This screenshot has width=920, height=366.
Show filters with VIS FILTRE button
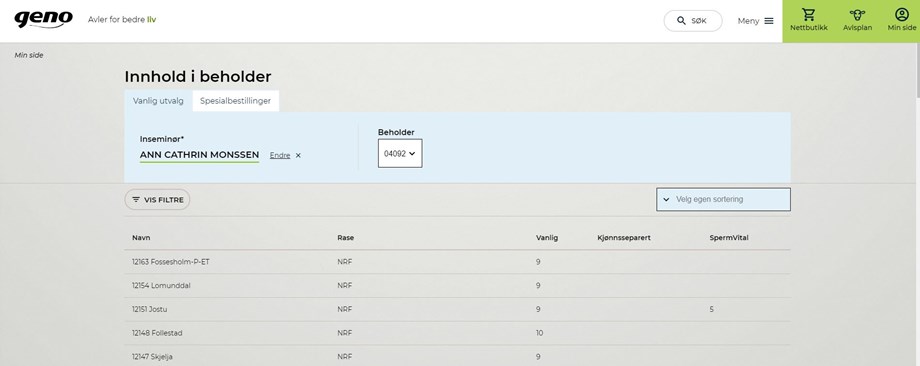tap(157, 199)
